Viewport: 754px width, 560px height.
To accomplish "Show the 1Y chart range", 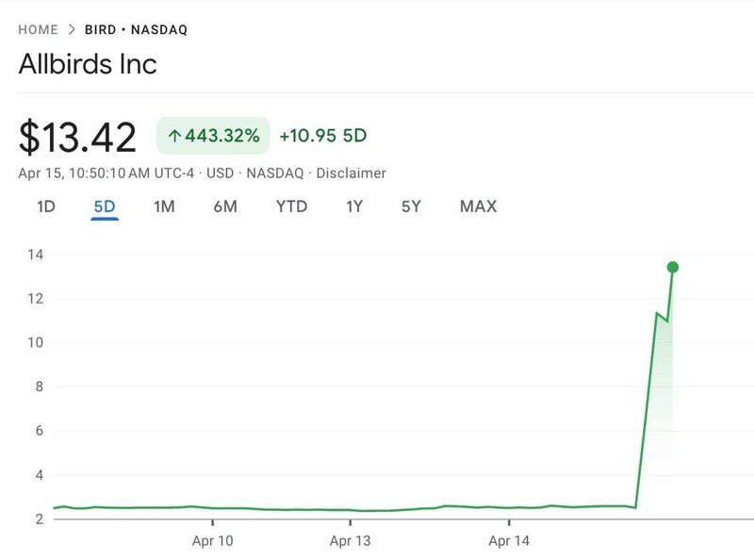I will [354, 206].
